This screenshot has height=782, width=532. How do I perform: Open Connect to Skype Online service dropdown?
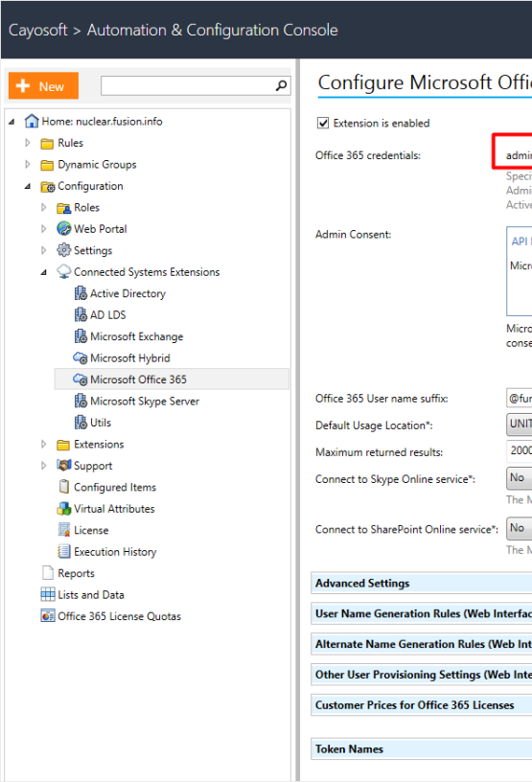pos(519,478)
